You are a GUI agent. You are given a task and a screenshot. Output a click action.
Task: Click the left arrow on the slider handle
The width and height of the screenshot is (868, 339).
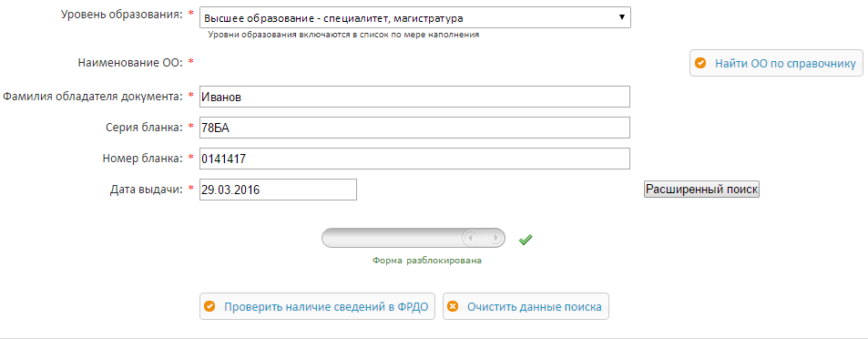click(471, 238)
